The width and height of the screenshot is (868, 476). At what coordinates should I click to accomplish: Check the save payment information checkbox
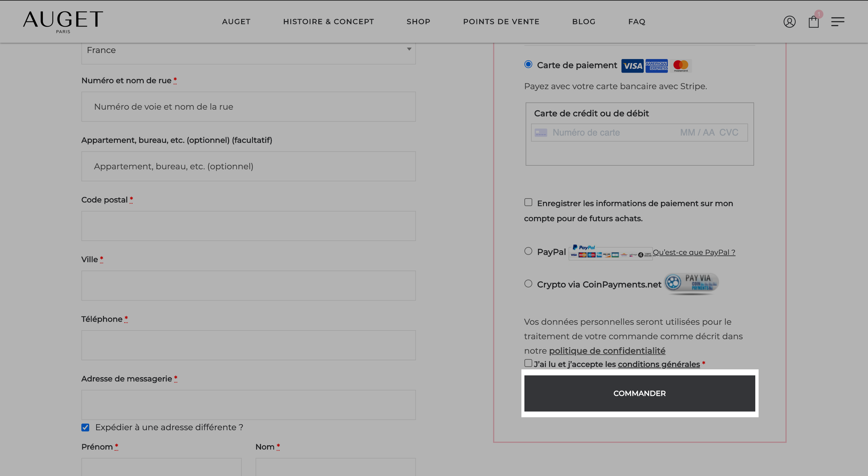pos(528,202)
